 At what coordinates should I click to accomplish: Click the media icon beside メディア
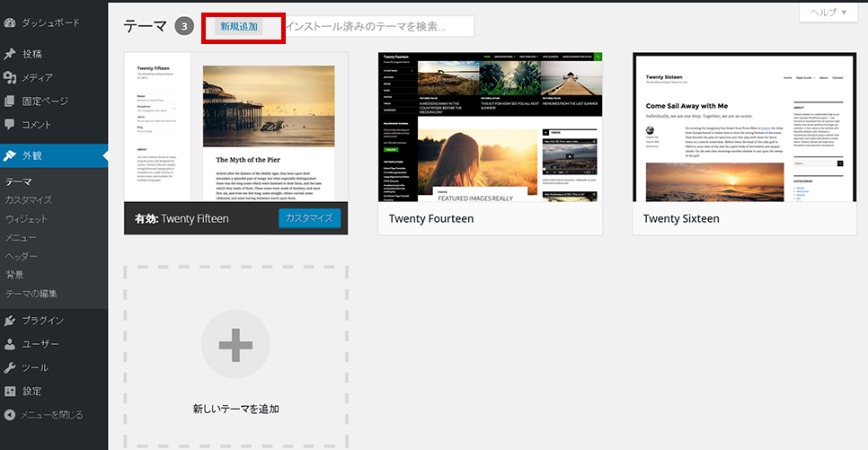(x=10, y=77)
